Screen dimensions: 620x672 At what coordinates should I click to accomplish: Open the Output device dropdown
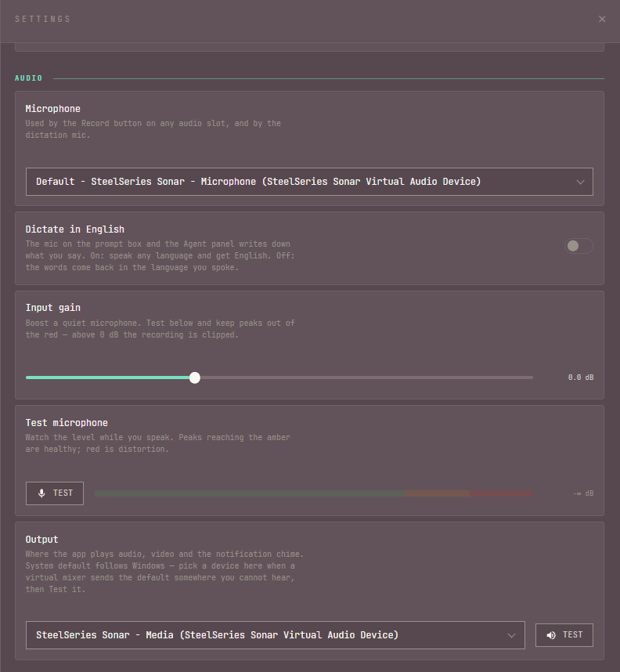[275, 635]
